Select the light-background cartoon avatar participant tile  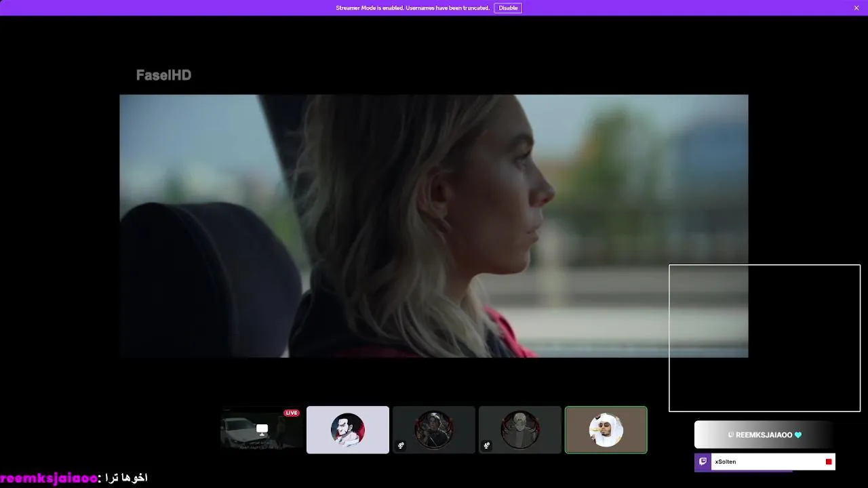(348, 430)
